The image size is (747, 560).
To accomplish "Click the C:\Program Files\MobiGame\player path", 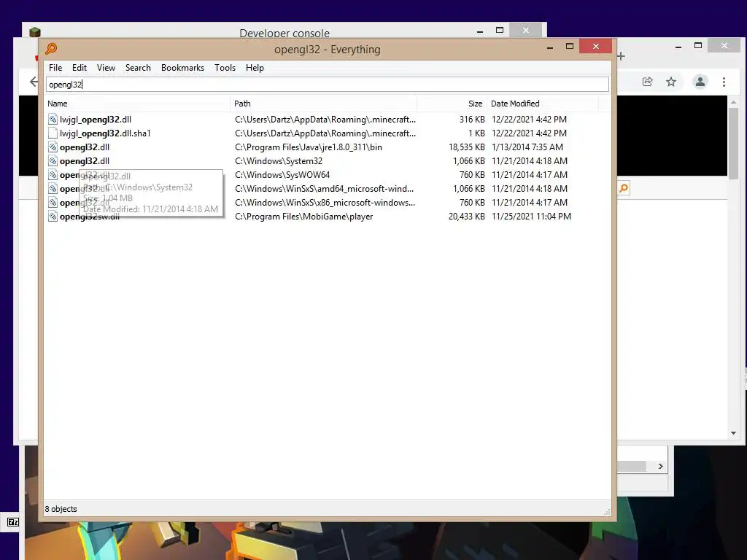I will pos(303,216).
